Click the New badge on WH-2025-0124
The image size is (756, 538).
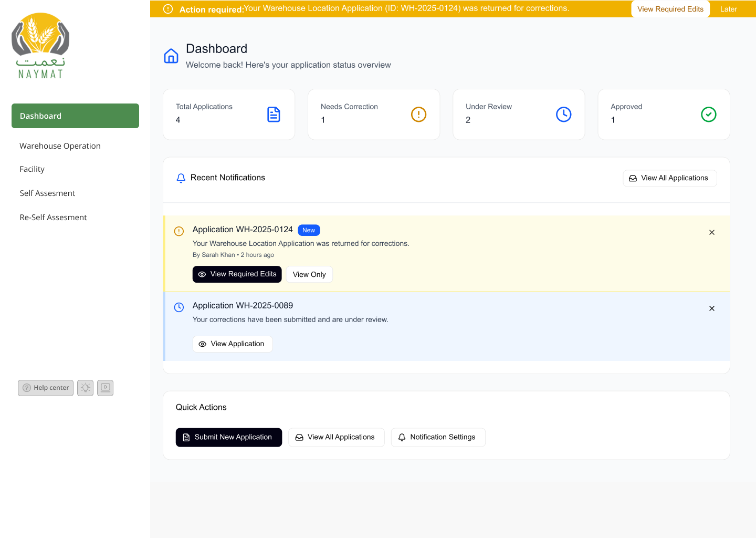(309, 230)
